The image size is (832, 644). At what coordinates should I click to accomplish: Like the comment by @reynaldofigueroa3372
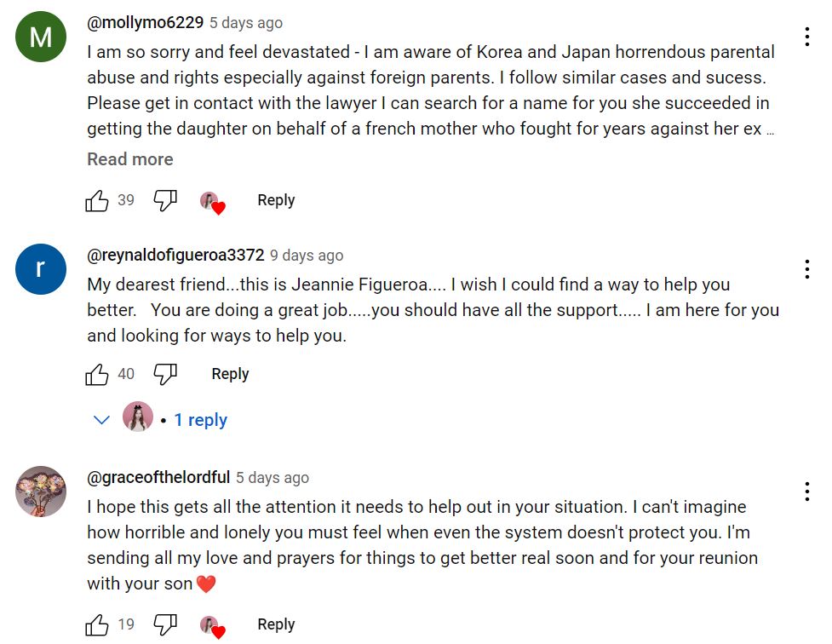pos(98,374)
